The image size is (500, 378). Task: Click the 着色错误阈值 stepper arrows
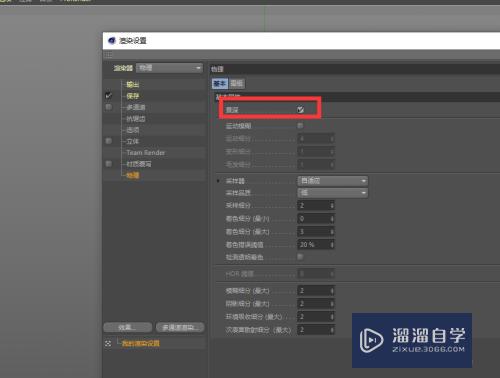pos(332,245)
